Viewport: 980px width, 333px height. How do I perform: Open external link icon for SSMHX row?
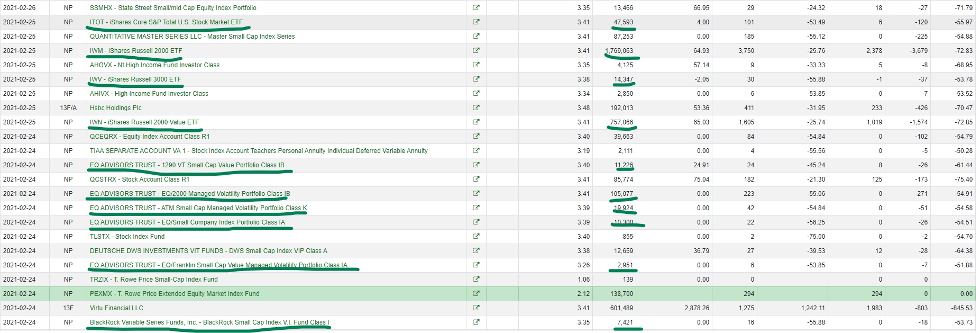[476, 8]
